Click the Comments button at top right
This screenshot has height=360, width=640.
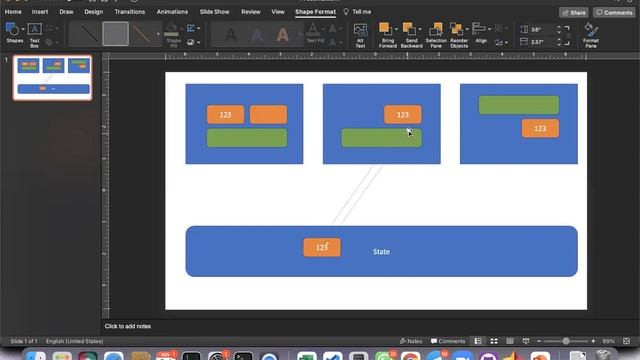[614, 13]
